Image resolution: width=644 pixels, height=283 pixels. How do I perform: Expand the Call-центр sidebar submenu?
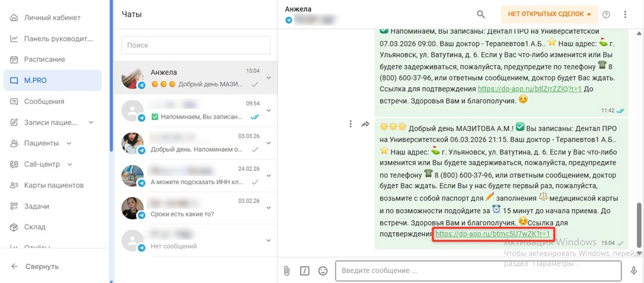click(70, 164)
